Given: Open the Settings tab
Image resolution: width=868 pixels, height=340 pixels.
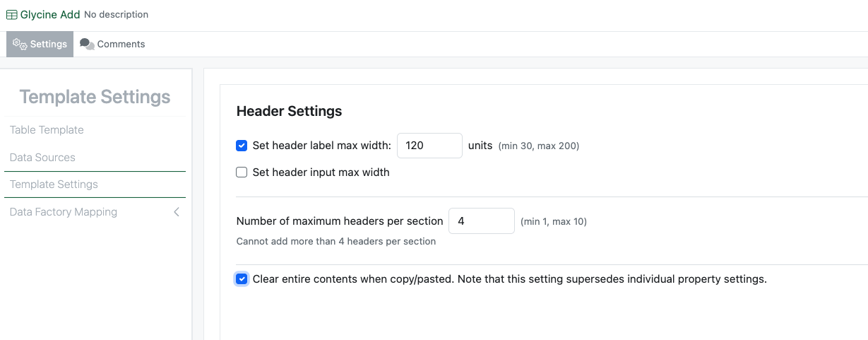Looking at the screenshot, I should coord(40,44).
